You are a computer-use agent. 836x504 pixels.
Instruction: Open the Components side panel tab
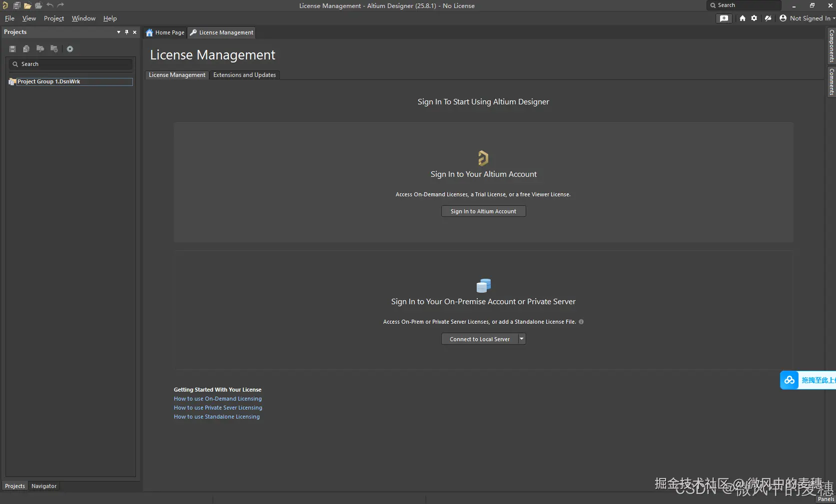[x=832, y=46]
